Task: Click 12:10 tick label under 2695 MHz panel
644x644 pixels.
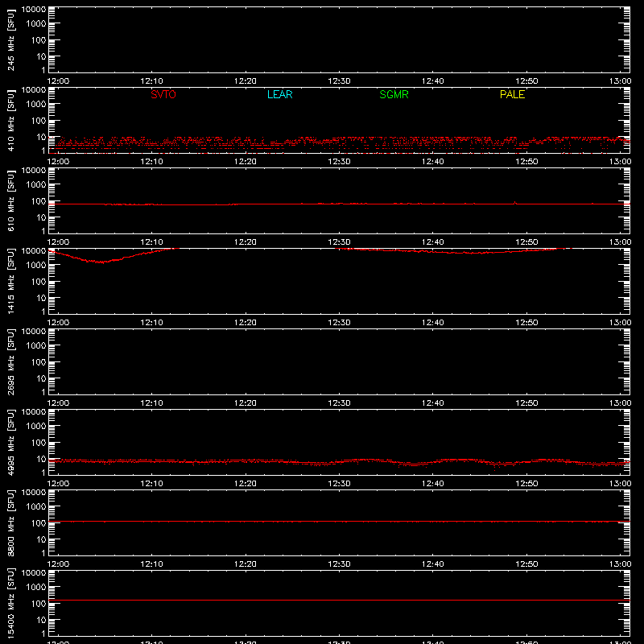Action: (151, 403)
